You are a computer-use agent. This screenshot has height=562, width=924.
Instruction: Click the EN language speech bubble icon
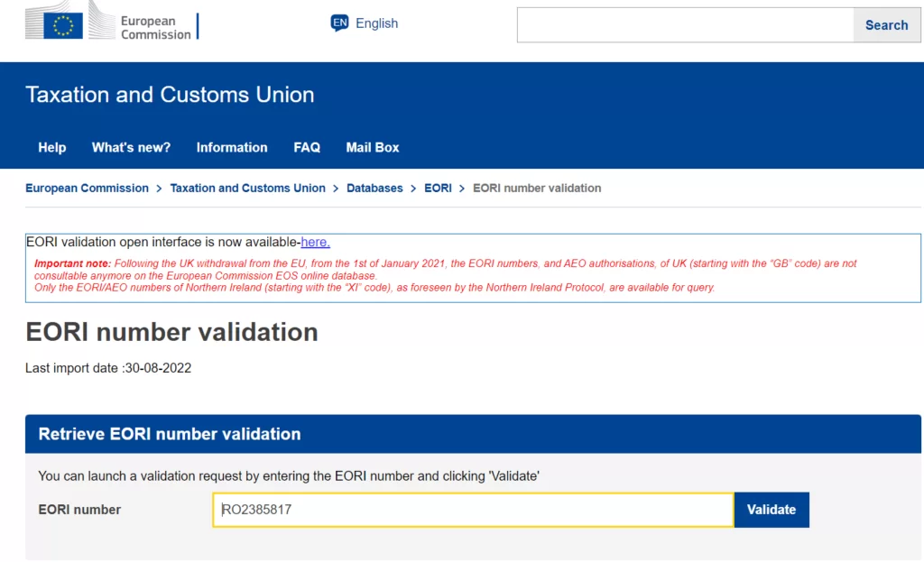[339, 23]
